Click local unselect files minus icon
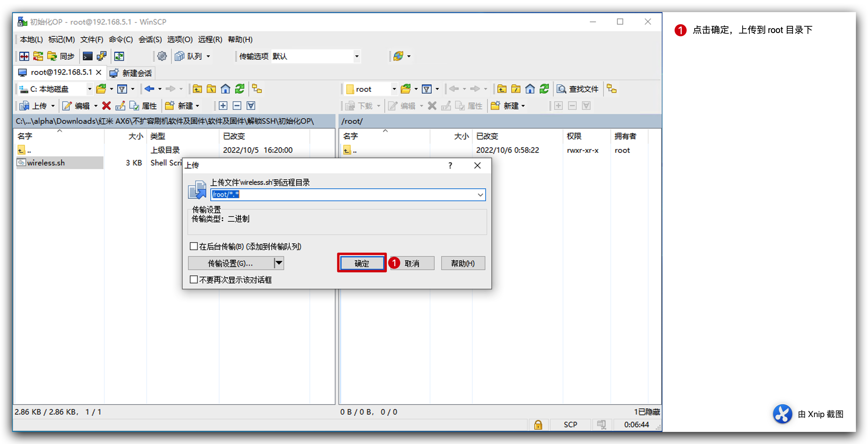This screenshot has height=444, width=868. [x=237, y=106]
